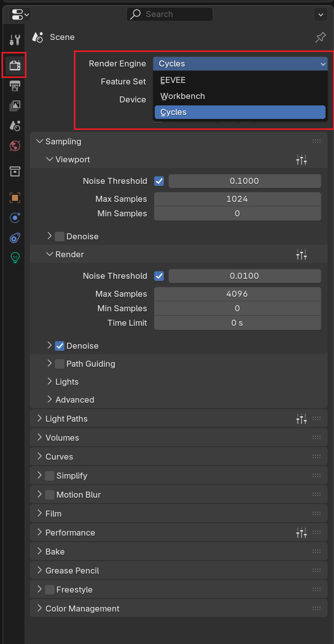This screenshot has height=644, width=334.
Task: Open Physics properties blue circle tab
Action: 15,217
